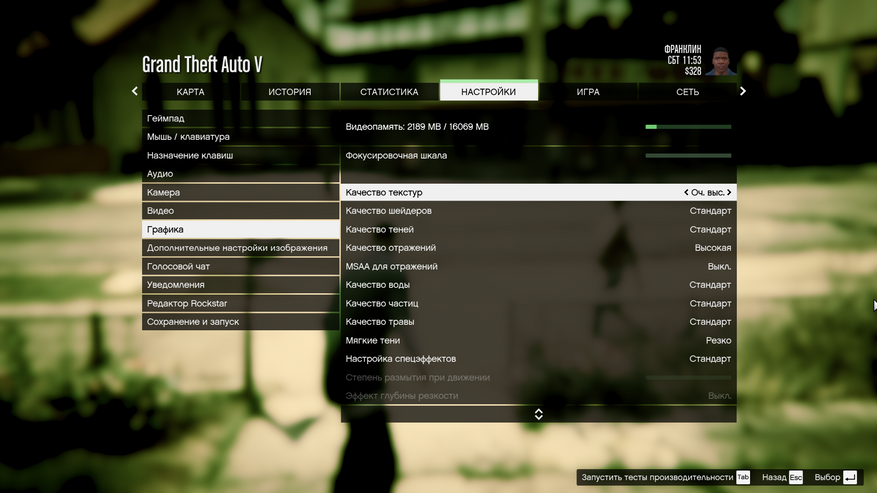Open Мышь / клавиатура settings
Screen dimensions: 877x493
click(241, 137)
